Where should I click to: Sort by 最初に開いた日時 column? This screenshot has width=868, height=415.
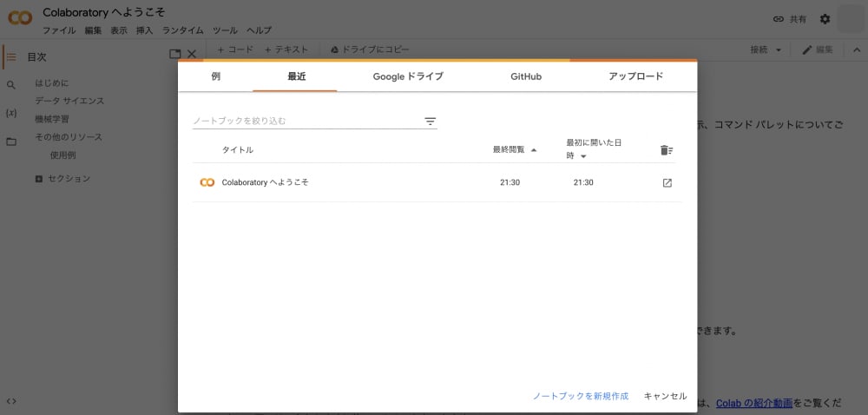(594, 149)
